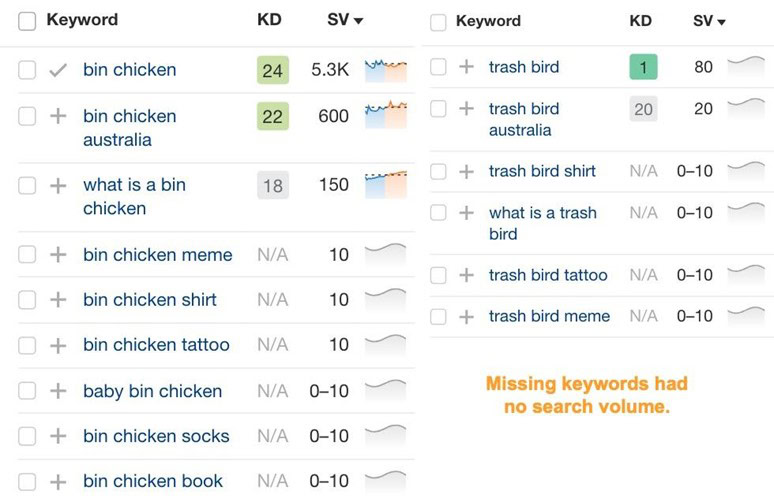Open the trend chart for 'bin chicken'
774x502 pixels.
click(x=386, y=70)
